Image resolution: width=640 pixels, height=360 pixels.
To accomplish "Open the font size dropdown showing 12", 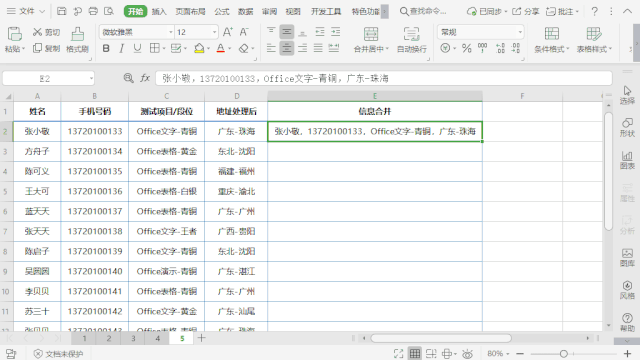I will [214, 32].
